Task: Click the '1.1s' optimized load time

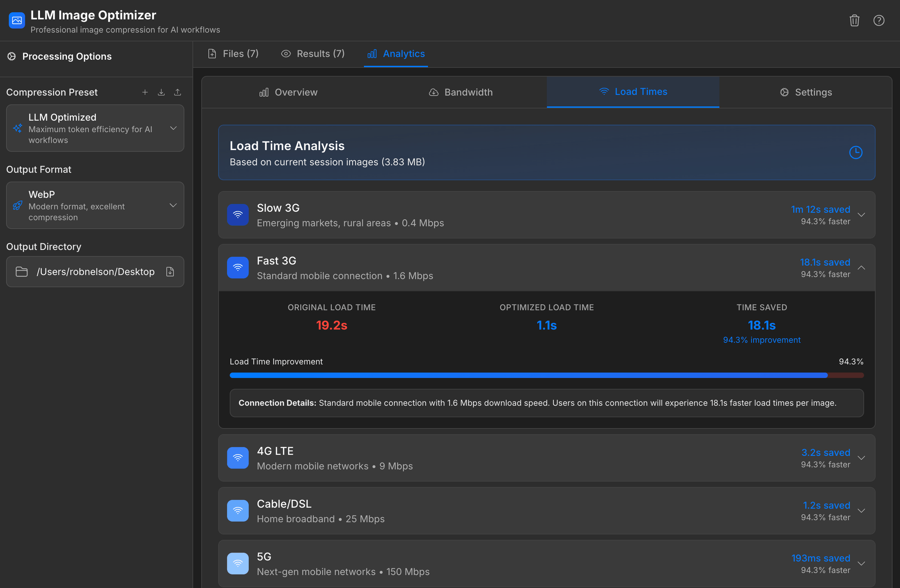Action: pyautogui.click(x=547, y=325)
